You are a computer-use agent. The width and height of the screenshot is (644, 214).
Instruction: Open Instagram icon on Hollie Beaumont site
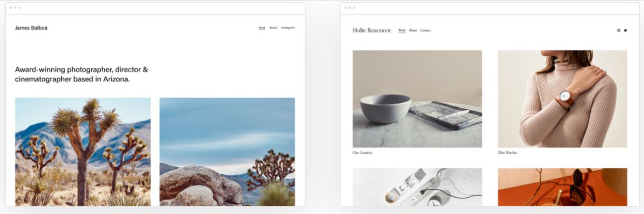click(x=619, y=30)
